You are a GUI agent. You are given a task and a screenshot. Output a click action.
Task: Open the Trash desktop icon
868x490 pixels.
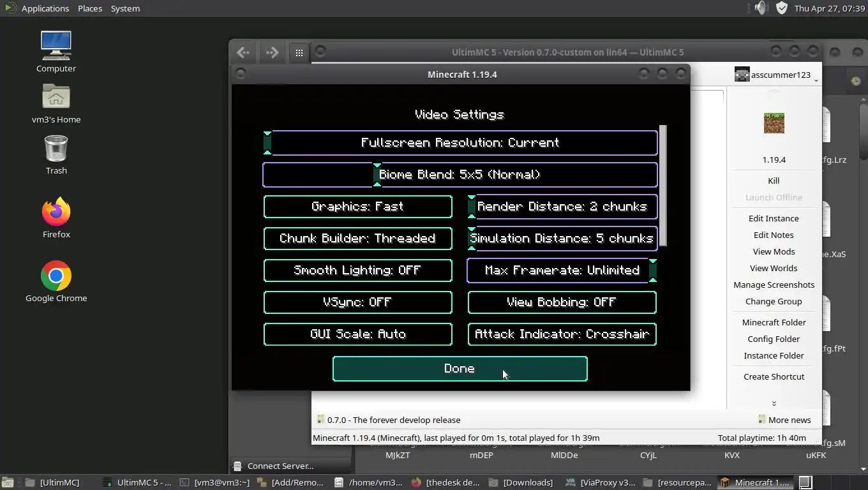coord(56,149)
